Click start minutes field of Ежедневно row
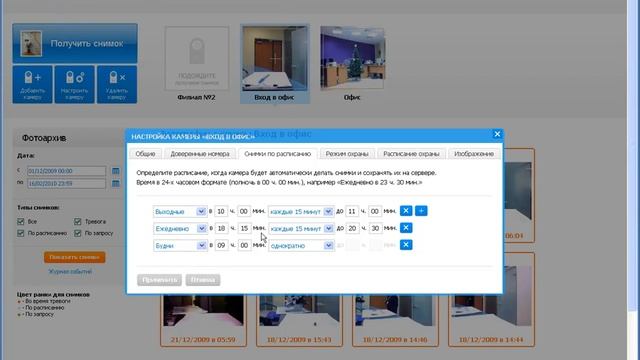This screenshot has height=360, width=640. [x=244, y=228]
